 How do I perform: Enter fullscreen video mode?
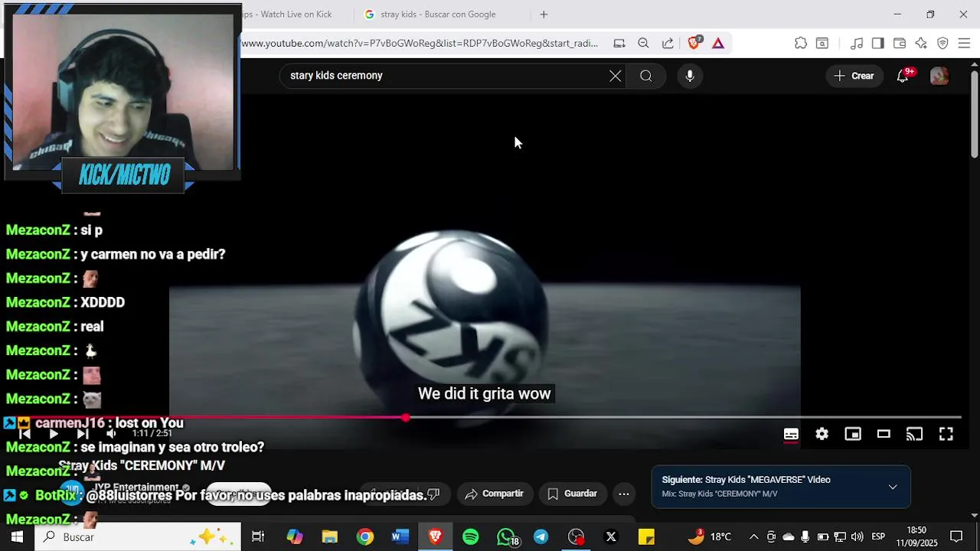click(x=946, y=434)
